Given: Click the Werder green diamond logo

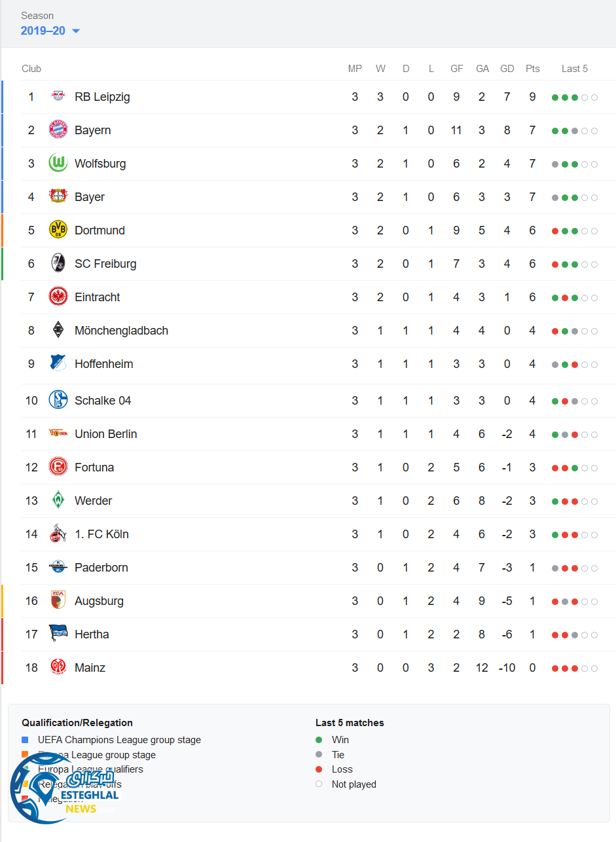Looking at the screenshot, I should coord(58,500).
